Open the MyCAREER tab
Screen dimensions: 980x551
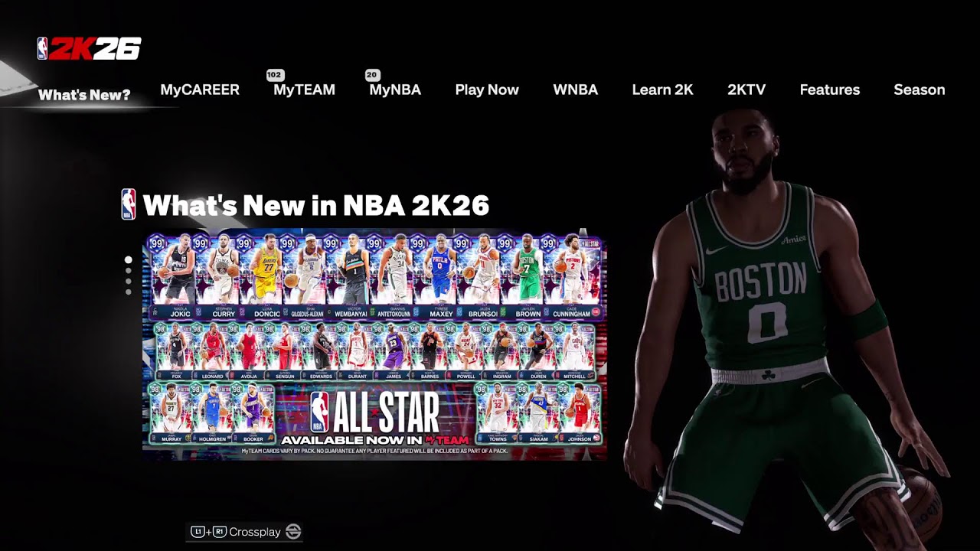coord(200,90)
